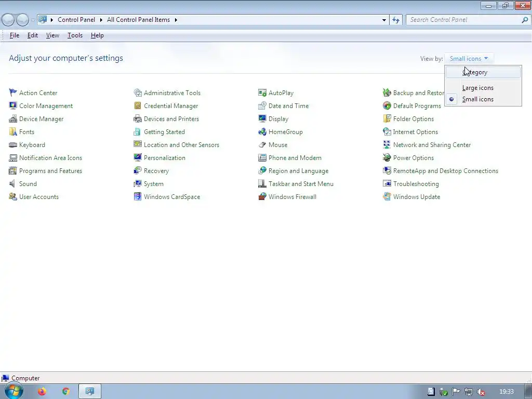The height and width of the screenshot is (399, 532).
Task: Open the Administrative Tools gear icon
Action: click(x=137, y=92)
